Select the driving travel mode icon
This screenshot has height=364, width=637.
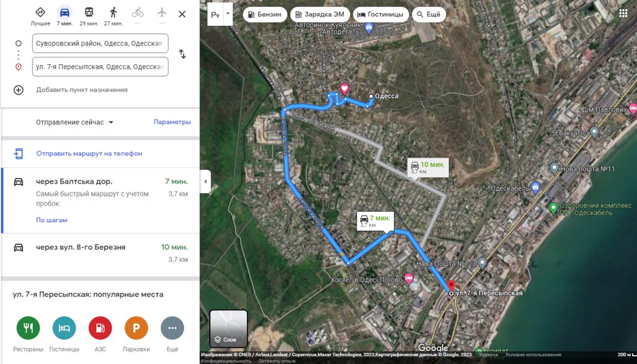(65, 13)
